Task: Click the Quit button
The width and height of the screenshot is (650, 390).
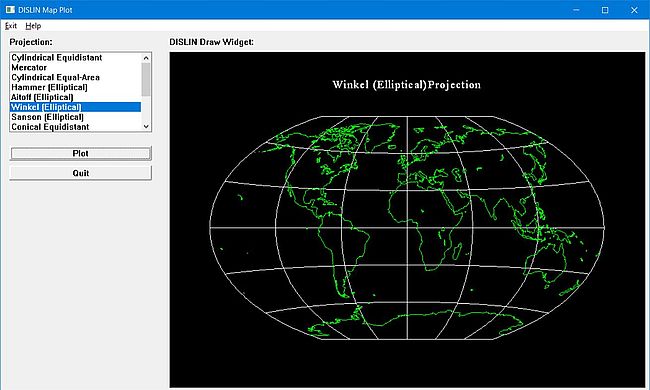Action: tap(80, 173)
